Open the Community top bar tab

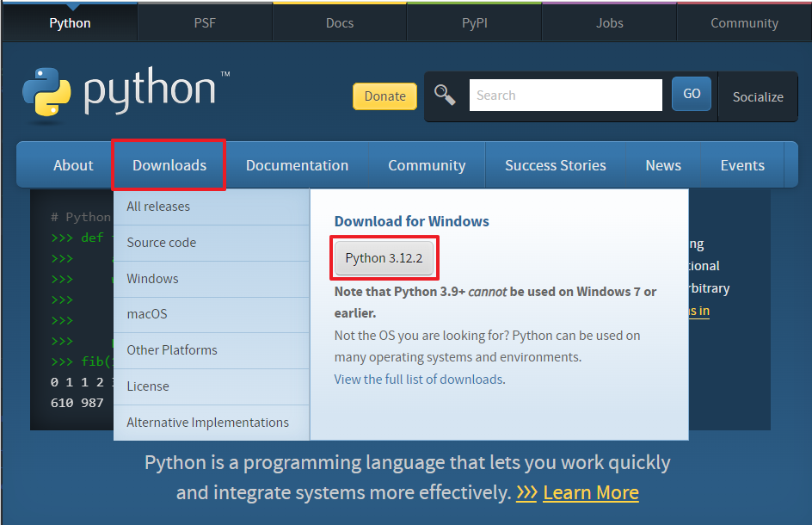click(x=744, y=22)
